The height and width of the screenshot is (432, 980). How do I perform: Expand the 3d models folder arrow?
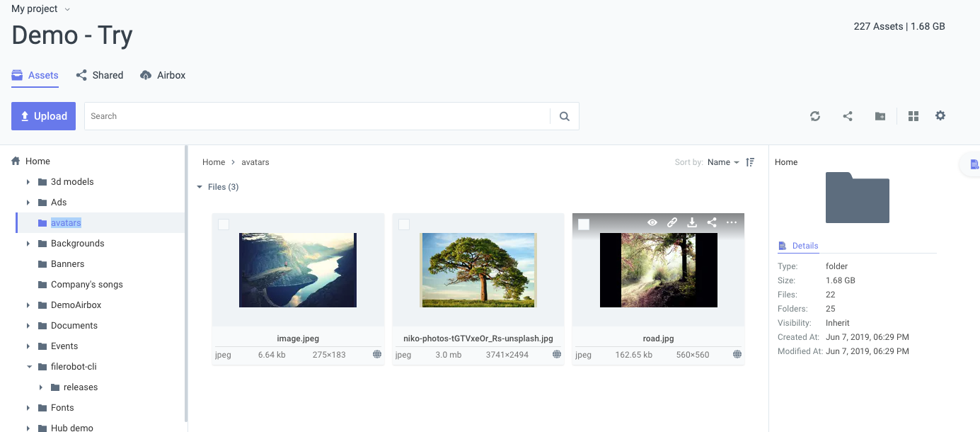pyautogui.click(x=28, y=182)
